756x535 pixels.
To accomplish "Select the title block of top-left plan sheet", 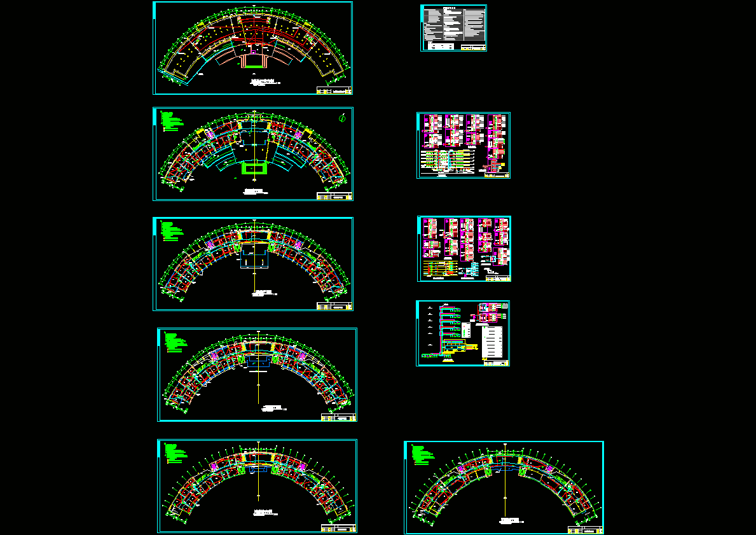I will click(334, 90).
